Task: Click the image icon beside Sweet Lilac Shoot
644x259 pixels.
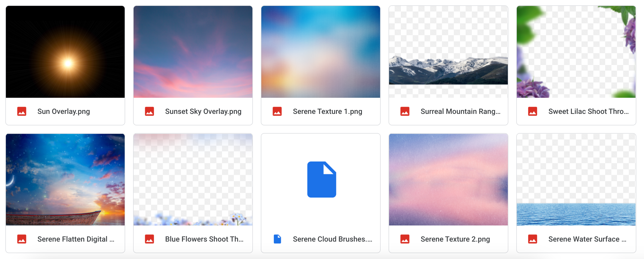Action: click(533, 111)
